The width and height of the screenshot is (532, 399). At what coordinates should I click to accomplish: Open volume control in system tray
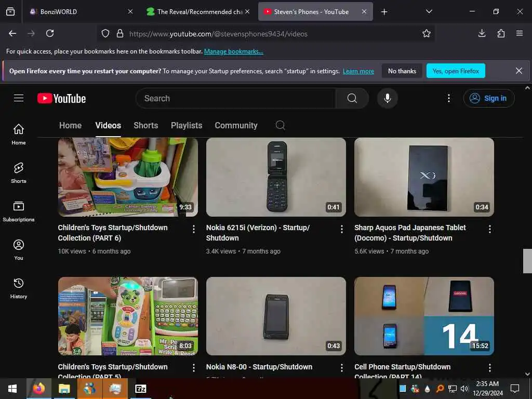click(464, 389)
